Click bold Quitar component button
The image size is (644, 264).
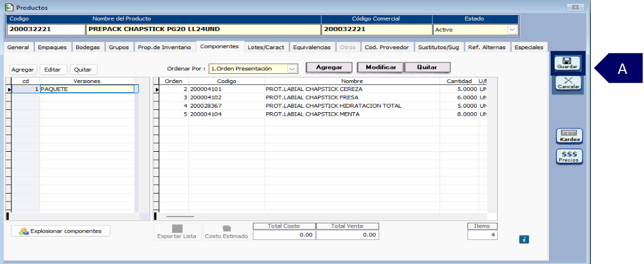(427, 68)
